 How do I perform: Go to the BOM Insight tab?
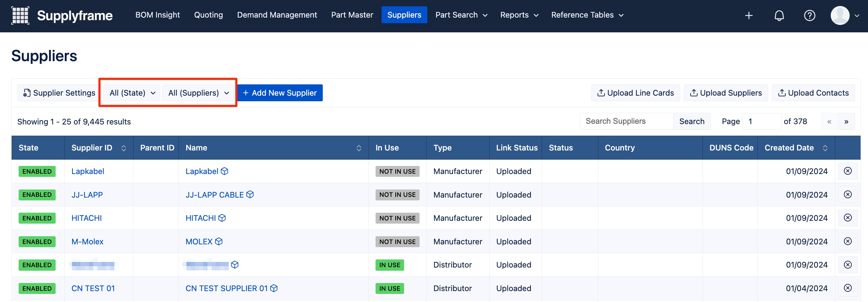(x=157, y=15)
